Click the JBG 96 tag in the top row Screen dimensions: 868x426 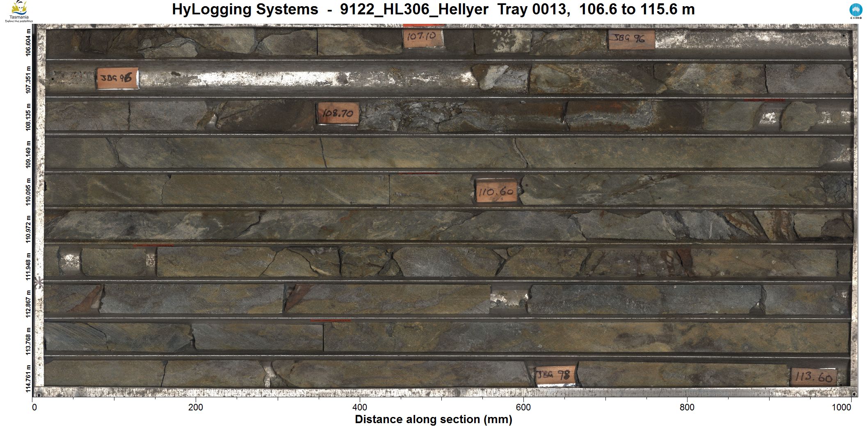[x=631, y=39]
